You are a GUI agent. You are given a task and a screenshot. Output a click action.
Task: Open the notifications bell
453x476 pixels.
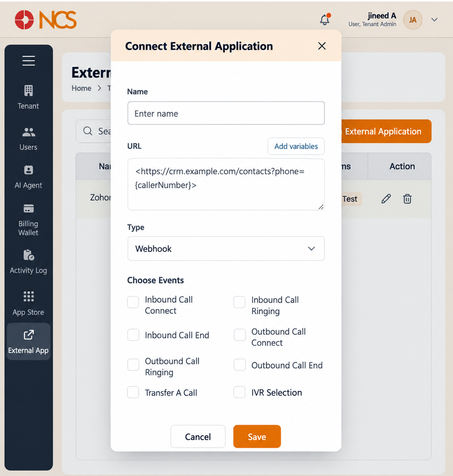point(325,19)
